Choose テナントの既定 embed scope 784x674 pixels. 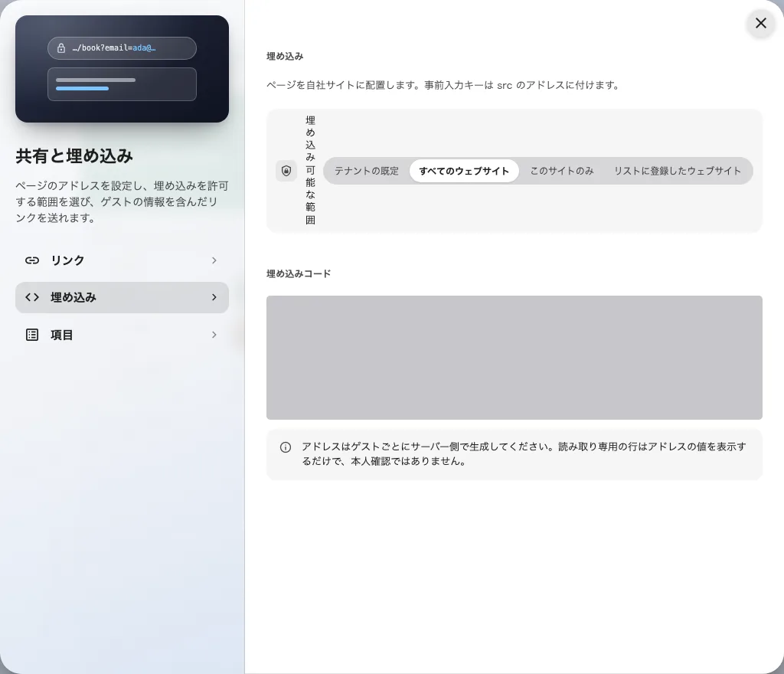[367, 171]
